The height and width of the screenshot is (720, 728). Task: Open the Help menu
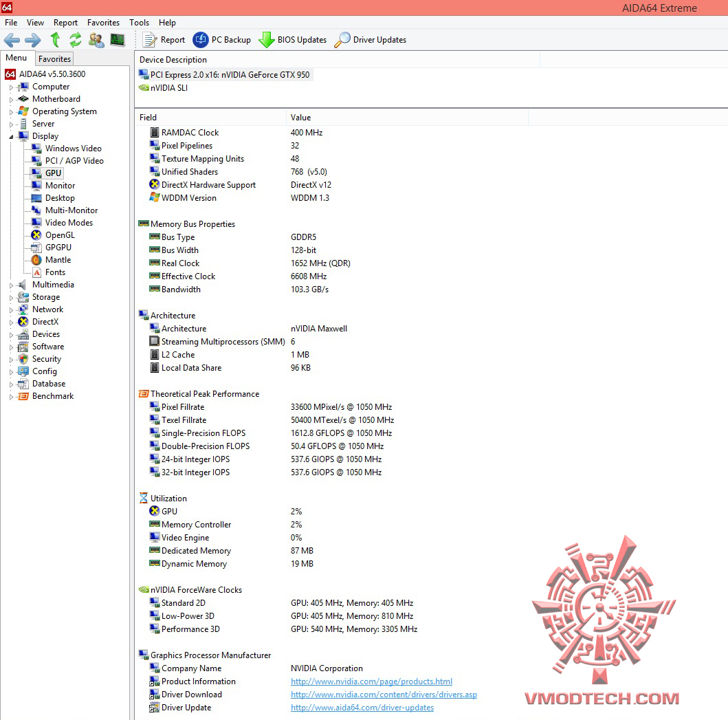(x=167, y=22)
